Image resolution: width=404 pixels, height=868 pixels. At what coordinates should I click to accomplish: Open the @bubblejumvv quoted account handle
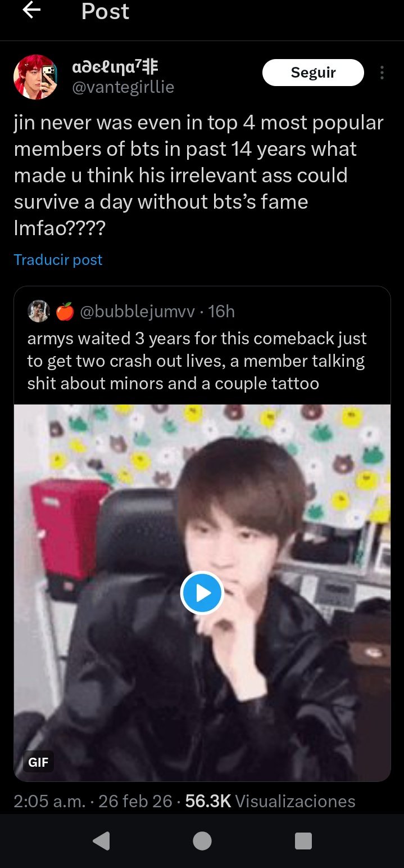click(x=138, y=311)
